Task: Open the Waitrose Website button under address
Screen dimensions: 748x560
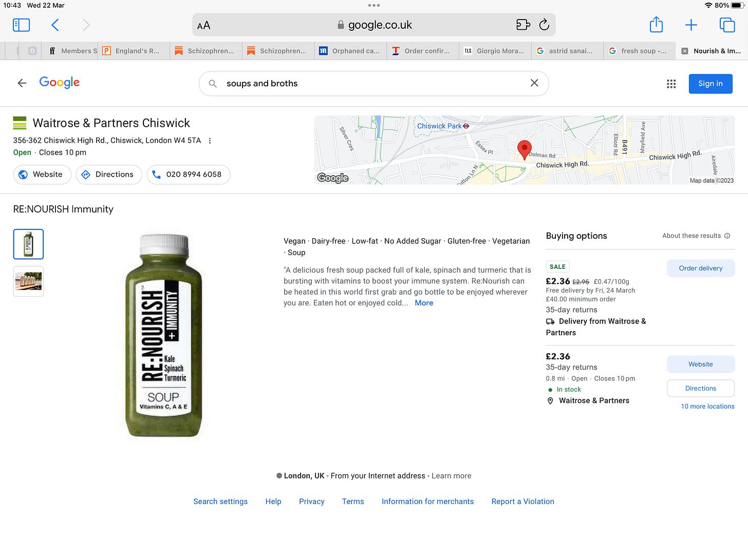Action: point(41,175)
